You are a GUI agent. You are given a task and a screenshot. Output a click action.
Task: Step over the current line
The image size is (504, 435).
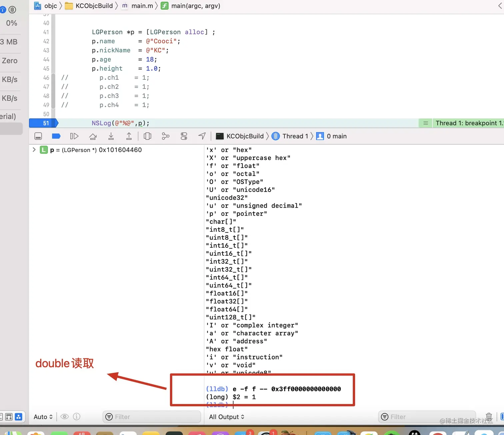click(x=93, y=136)
